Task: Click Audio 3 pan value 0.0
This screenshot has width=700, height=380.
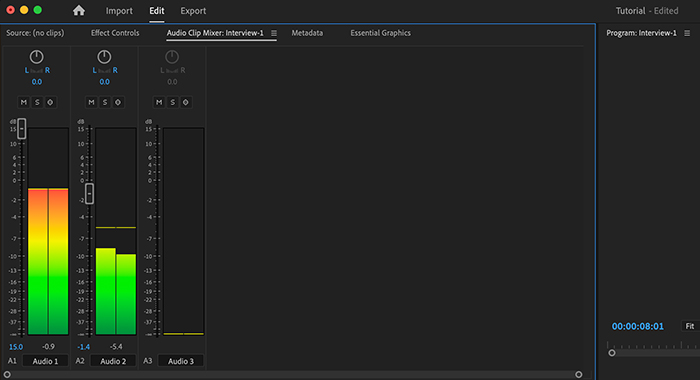Action: [172, 82]
